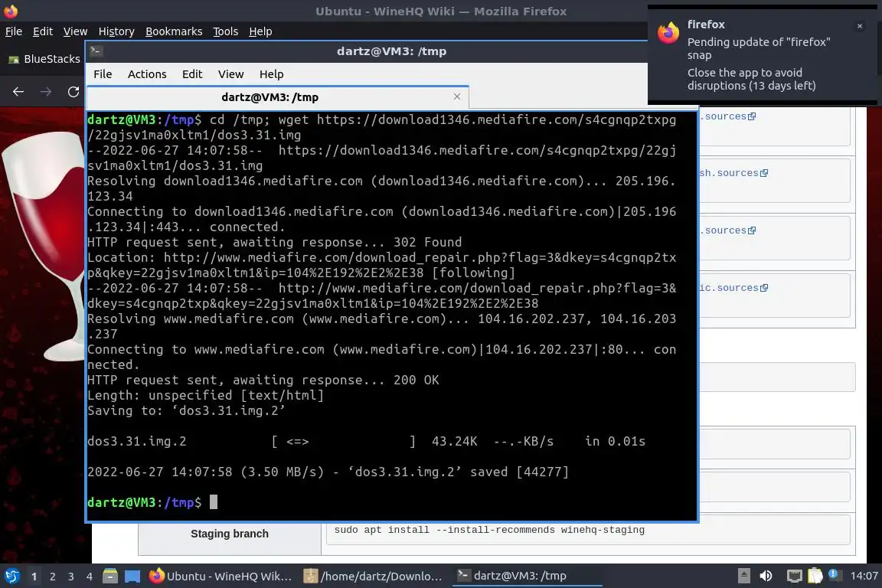Go back in Firefox
The width and height of the screenshot is (882, 588).
18,92
